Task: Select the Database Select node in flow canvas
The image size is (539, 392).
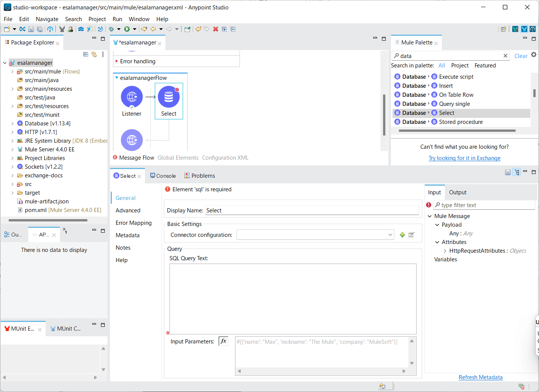Action: pos(169,97)
